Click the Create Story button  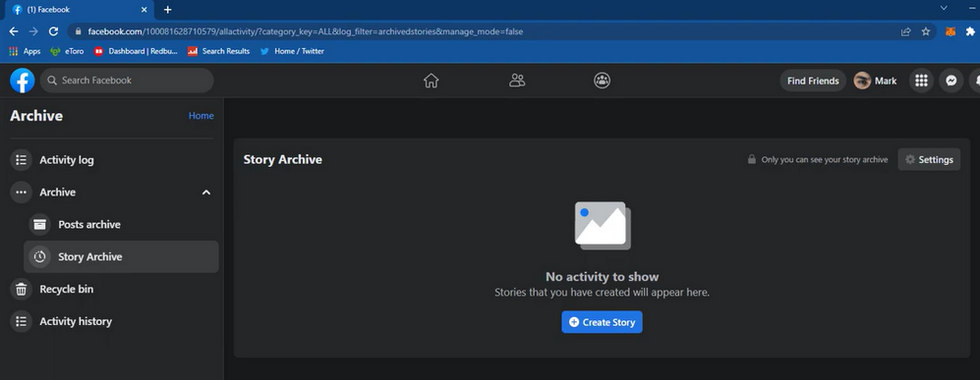click(x=602, y=322)
